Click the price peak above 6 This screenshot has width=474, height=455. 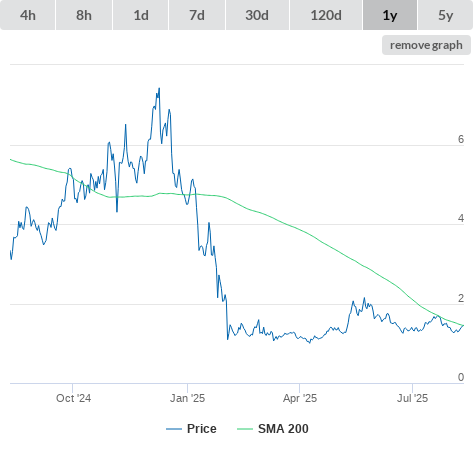(x=159, y=89)
